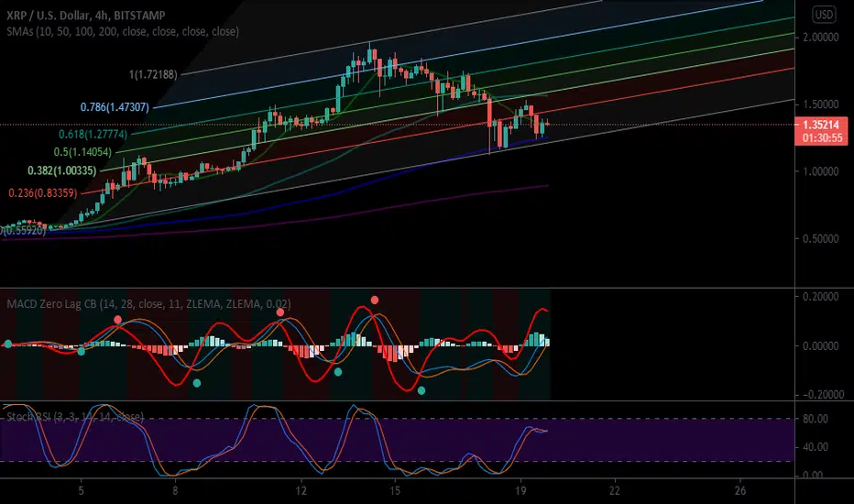
Task: Select the MACD Zero Lag CB indicator label
Action: [x=148, y=303]
